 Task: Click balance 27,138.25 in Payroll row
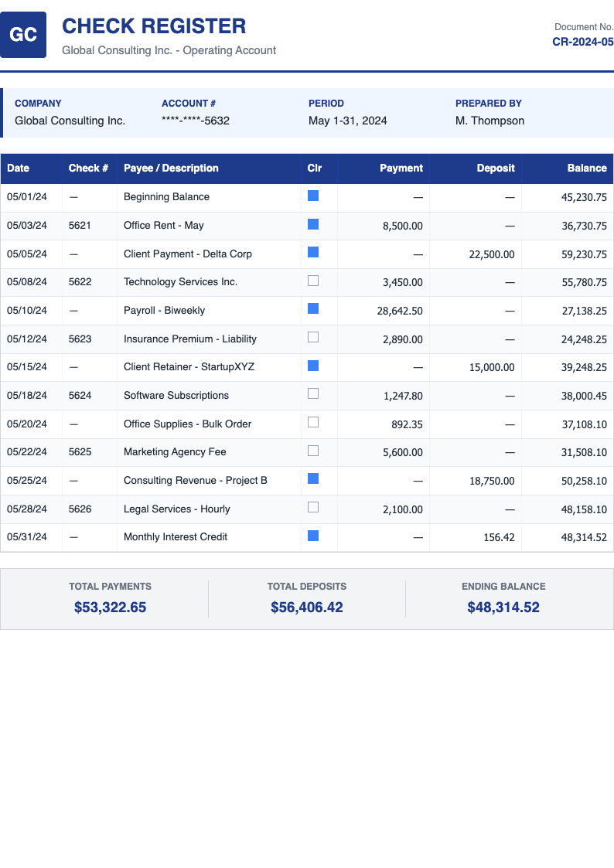(x=584, y=311)
